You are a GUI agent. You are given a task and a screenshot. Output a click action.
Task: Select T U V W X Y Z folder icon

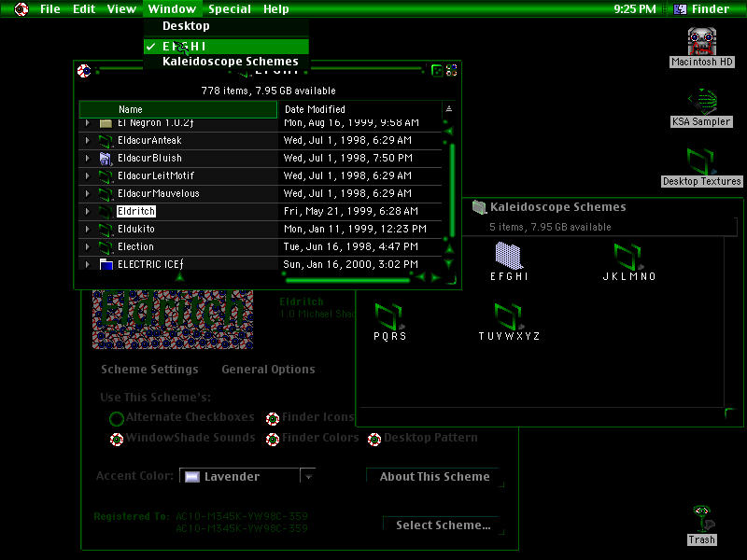coord(509,316)
